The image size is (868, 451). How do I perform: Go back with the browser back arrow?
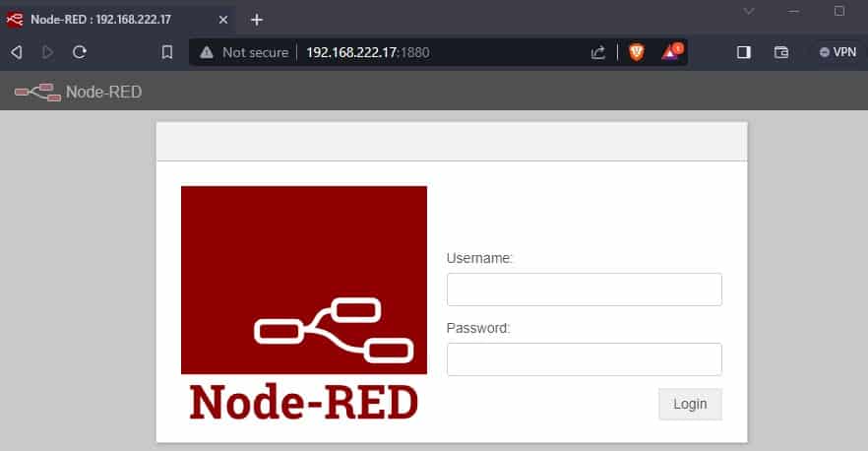tap(17, 52)
